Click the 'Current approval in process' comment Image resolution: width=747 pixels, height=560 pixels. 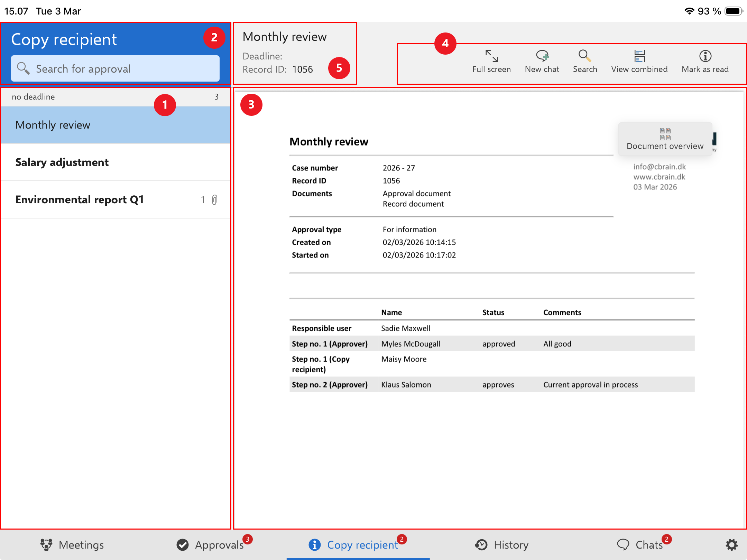pyautogui.click(x=591, y=385)
